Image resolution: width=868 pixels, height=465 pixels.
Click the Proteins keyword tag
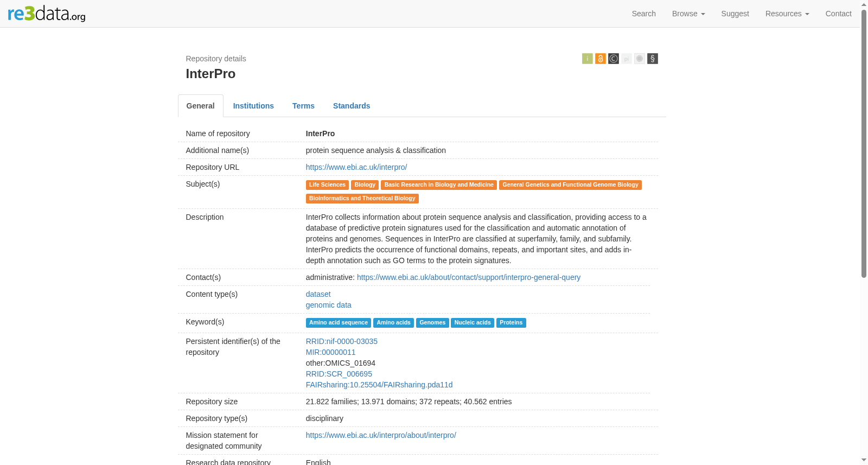511,323
